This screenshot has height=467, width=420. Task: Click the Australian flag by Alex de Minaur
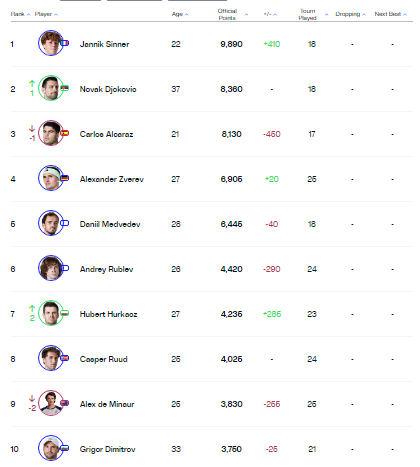pyautogui.click(x=65, y=403)
